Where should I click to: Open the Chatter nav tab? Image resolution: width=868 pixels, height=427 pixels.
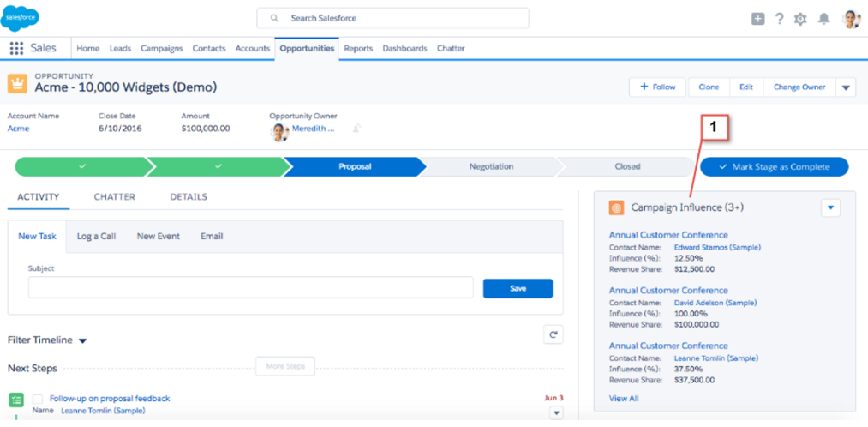click(x=451, y=48)
